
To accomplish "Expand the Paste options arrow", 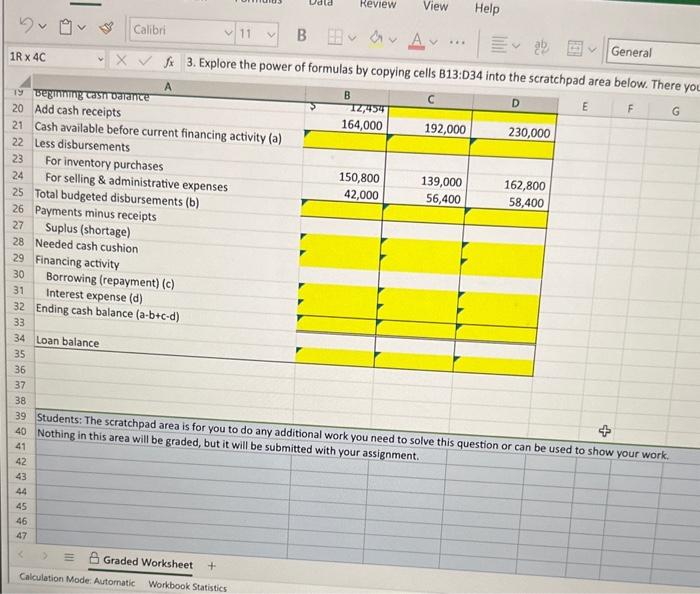I will click(x=81, y=28).
